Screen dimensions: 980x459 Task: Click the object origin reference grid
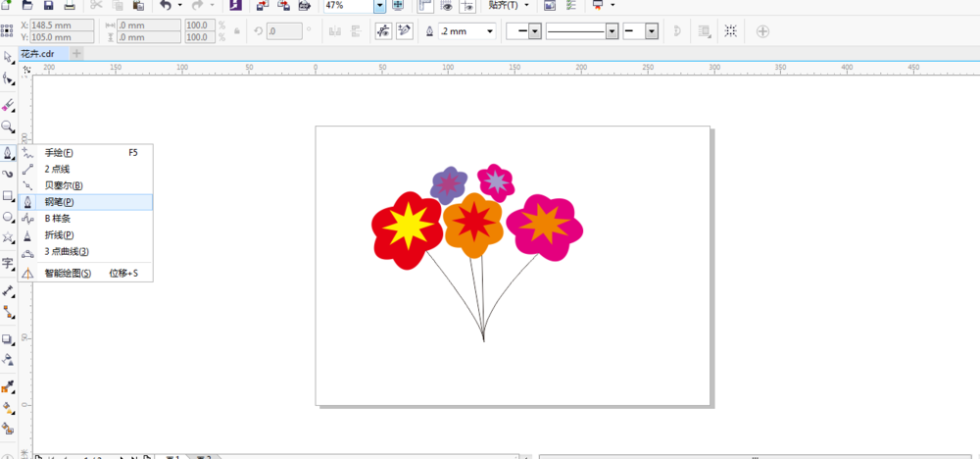click(8, 30)
